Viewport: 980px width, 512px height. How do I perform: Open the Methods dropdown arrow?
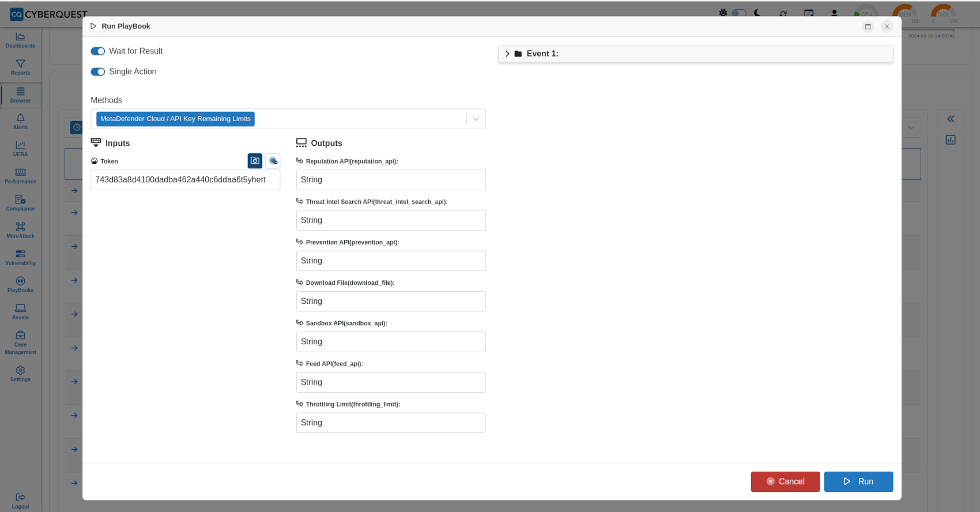pos(476,119)
